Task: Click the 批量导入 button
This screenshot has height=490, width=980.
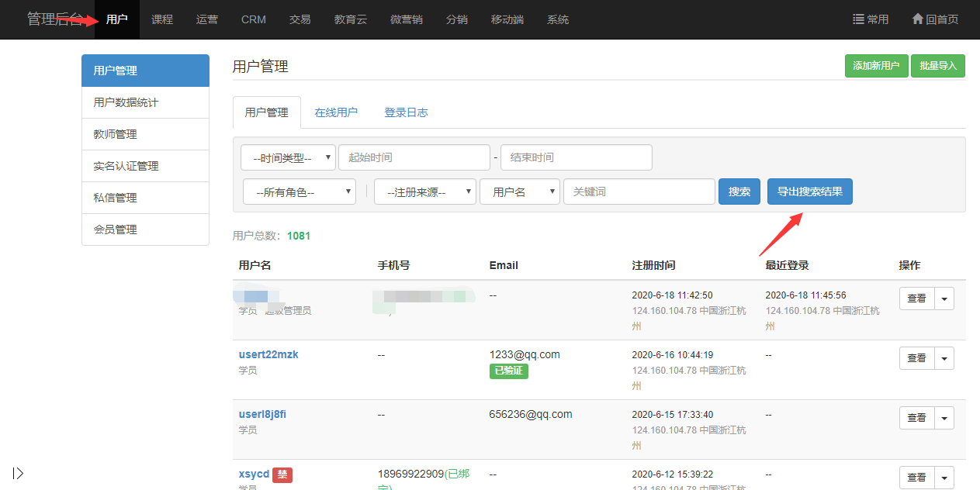Action: coord(937,66)
